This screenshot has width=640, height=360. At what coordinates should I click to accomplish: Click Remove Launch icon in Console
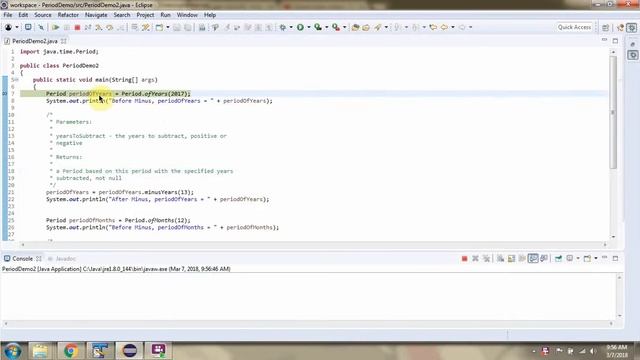click(x=475, y=258)
